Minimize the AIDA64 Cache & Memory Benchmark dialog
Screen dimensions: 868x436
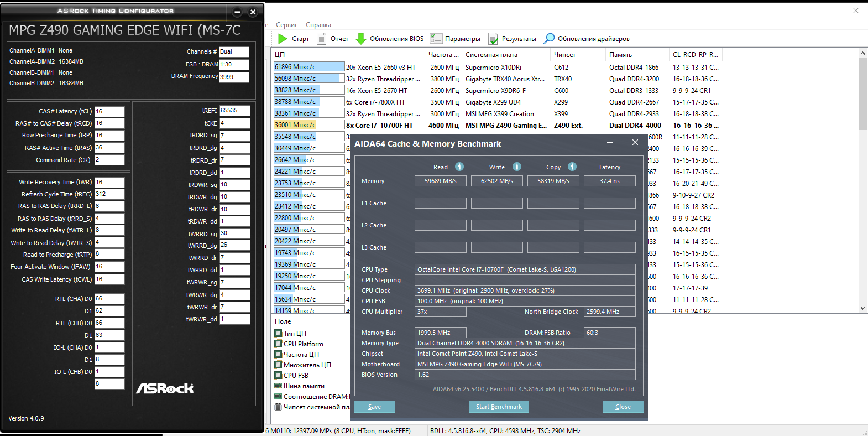pos(610,143)
